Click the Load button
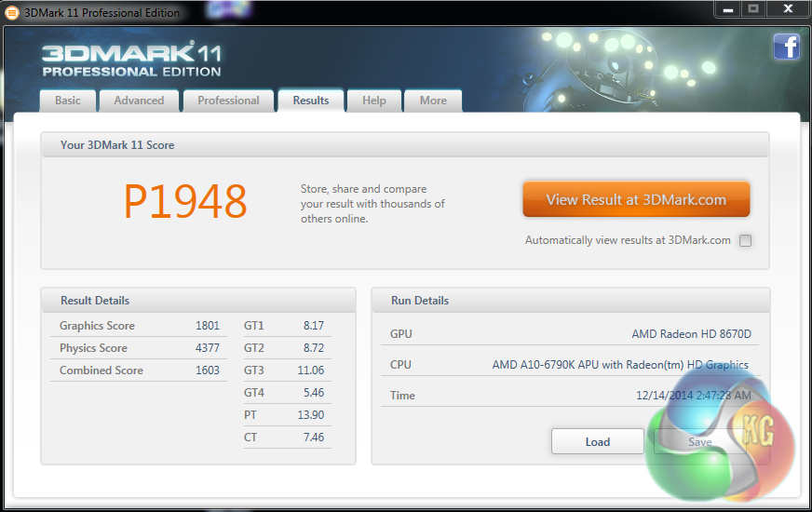Viewport: 812px width, 512px height. [x=598, y=441]
